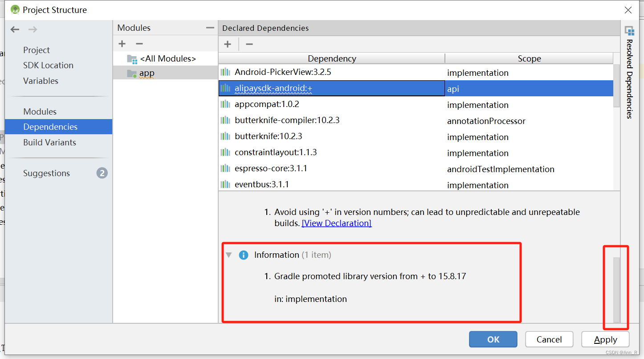Select the Android-PickerView:3.2.5 dependency row
This screenshot has height=359, width=644.
tap(416, 72)
